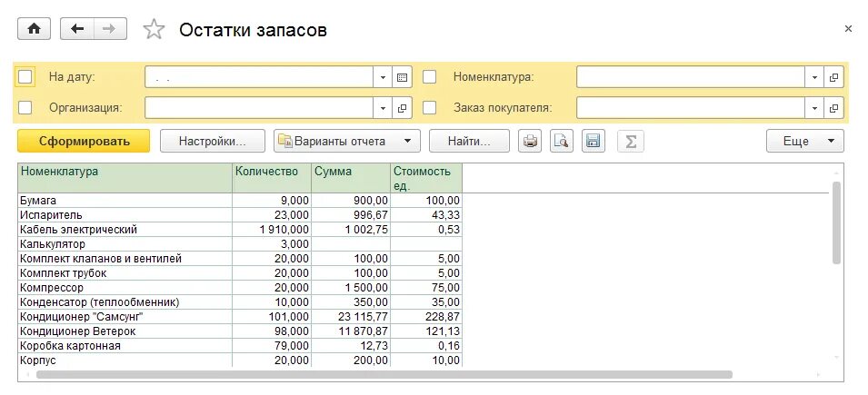Select the Комплект трубок cell

pyautogui.click(x=125, y=273)
